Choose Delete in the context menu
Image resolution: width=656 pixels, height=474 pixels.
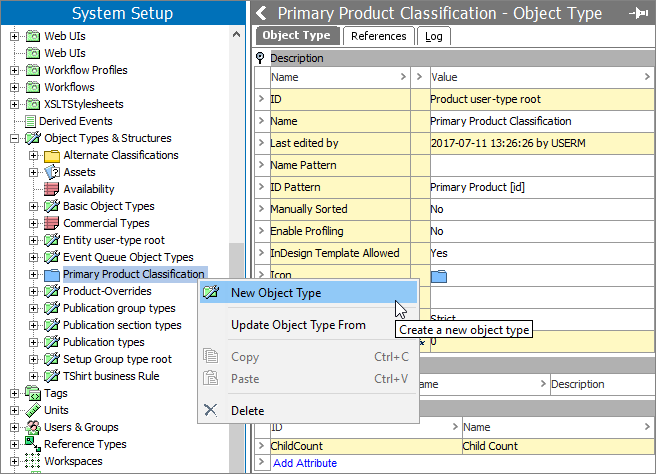coord(247,410)
